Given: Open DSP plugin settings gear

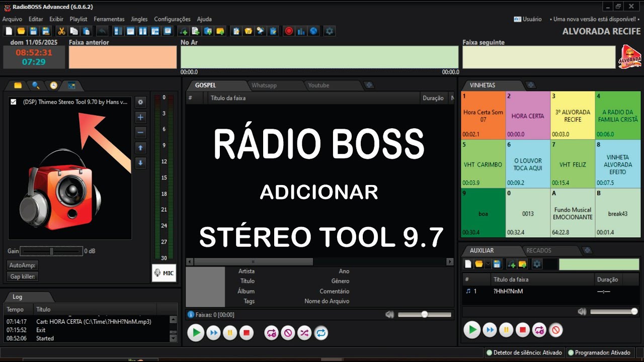Looking at the screenshot, I should (x=140, y=102).
